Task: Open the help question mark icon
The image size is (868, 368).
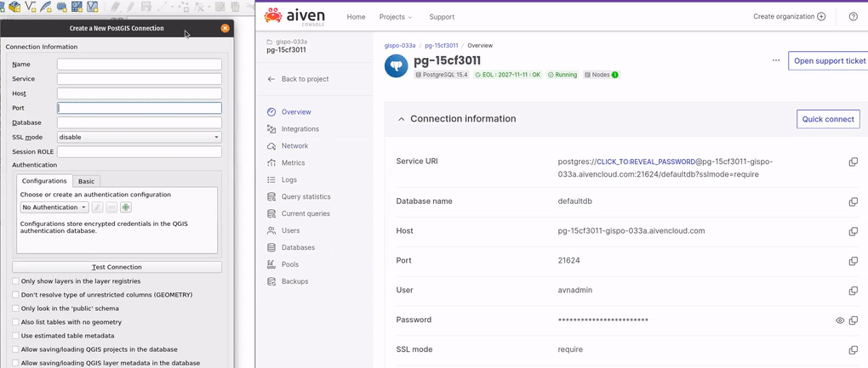Action: (x=853, y=17)
